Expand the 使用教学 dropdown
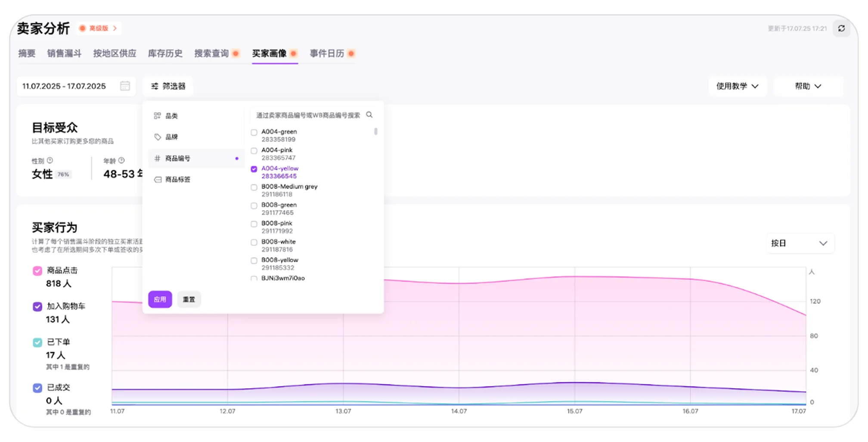The height and width of the screenshot is (442, 868). coord(737,86)
